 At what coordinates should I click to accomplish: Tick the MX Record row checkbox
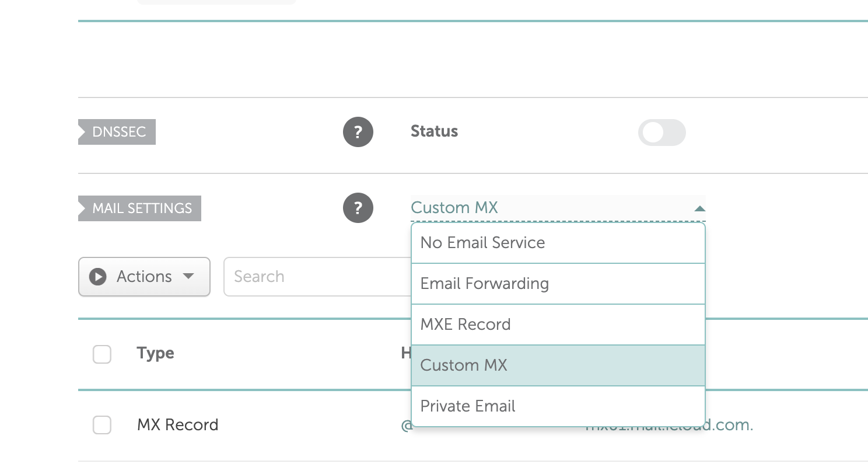point(102,425)
